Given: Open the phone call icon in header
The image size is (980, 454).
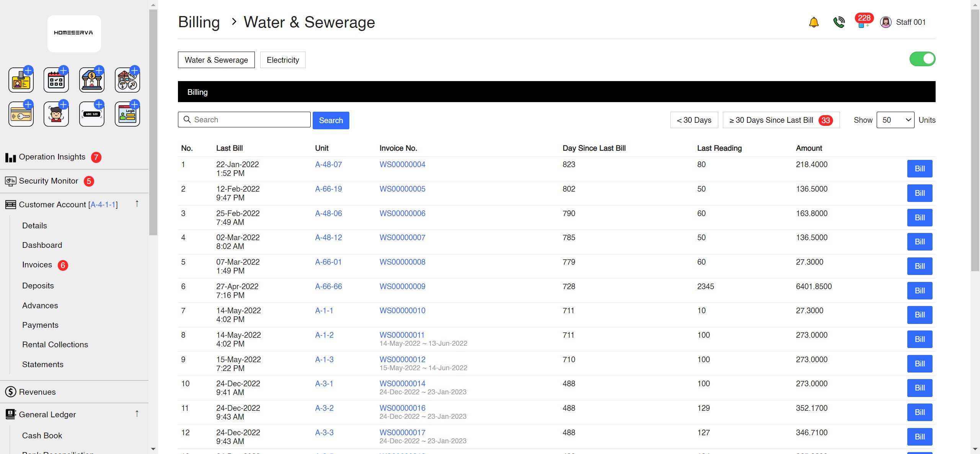Looking at the screenshot, I should click(839, 22).
